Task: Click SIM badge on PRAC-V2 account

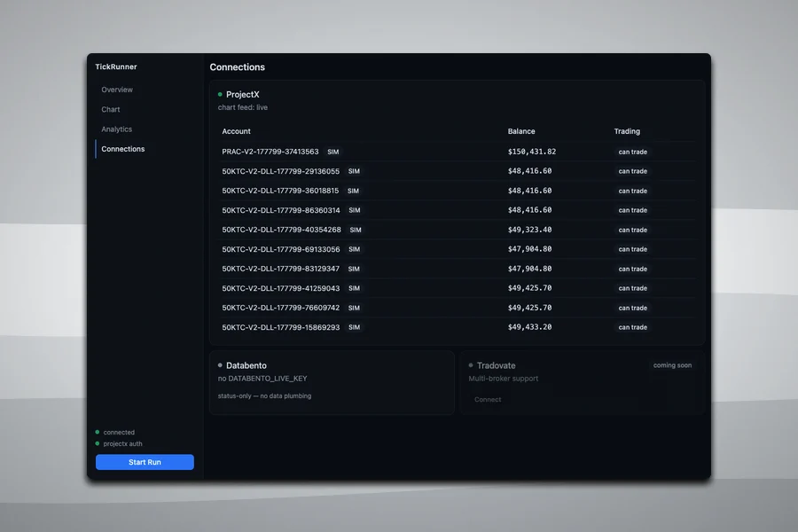Action: pyautogui.click(x=333, y=152)
